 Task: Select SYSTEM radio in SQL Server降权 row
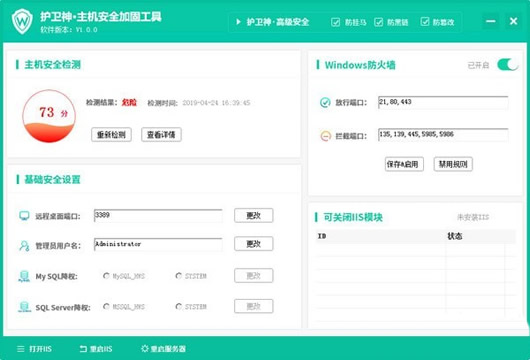coord(178,306)
